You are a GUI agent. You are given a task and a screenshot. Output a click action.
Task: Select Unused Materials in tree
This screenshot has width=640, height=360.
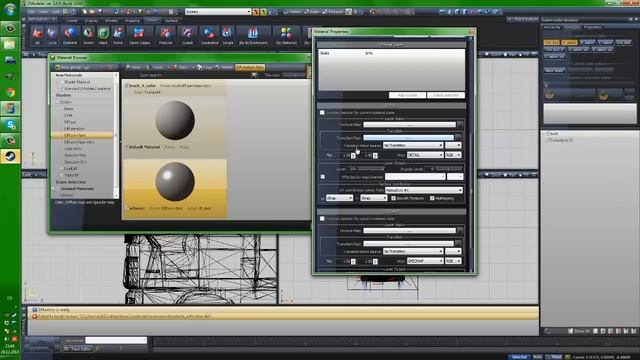coord(77,189)
